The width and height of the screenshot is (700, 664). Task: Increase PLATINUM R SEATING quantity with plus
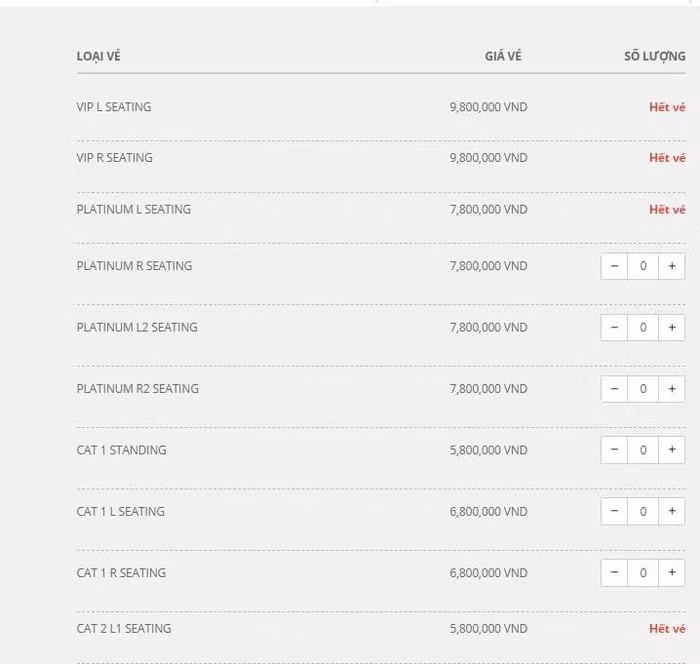coord(672,266)
